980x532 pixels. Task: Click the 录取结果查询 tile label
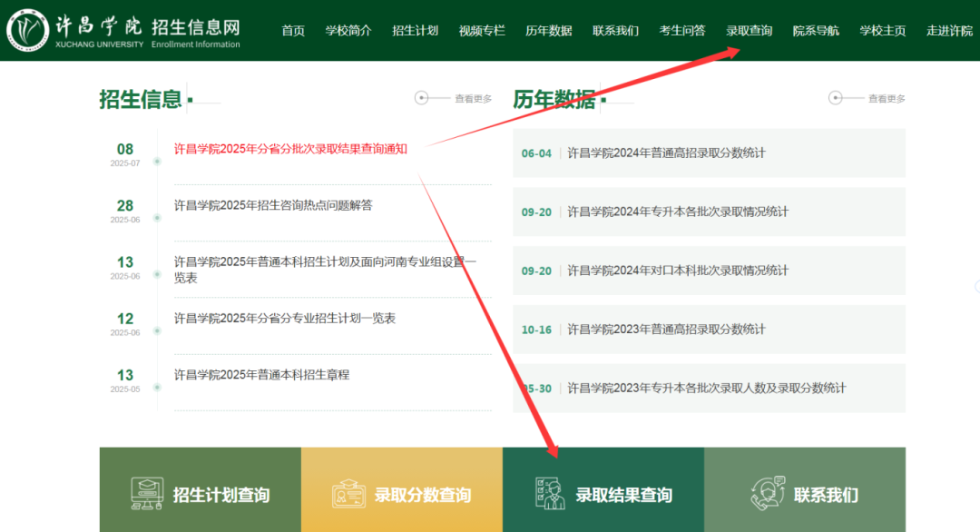click(623, 495)
